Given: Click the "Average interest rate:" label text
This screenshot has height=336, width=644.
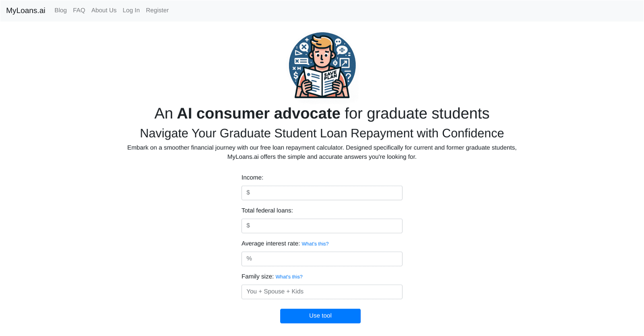Looking at the screenshot, I should [270, 244].
